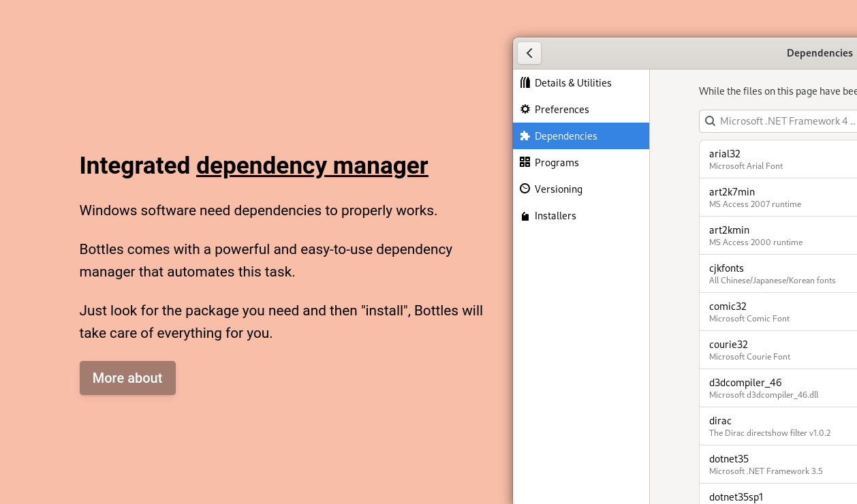Image resolution: width=857 pixels, height=504 pixels.
Task: Click the Installers bag icon
Action: point(525,216)
